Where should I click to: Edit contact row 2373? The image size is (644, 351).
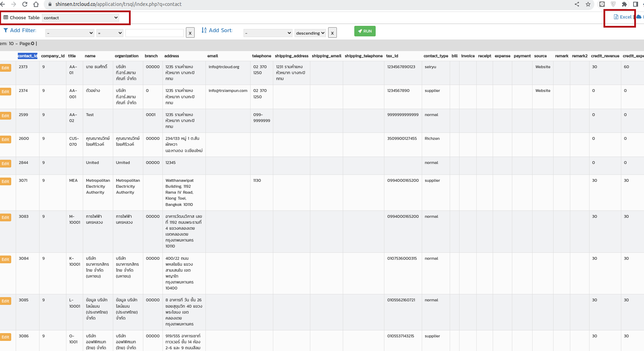(5, 68)
